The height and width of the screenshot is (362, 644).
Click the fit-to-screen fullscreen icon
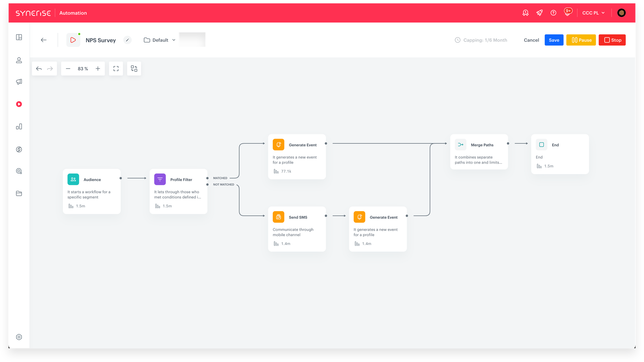116,69
